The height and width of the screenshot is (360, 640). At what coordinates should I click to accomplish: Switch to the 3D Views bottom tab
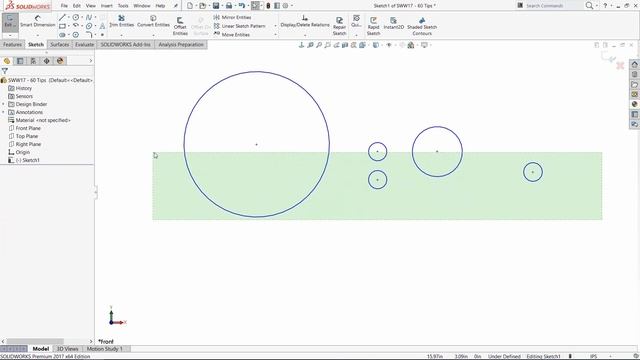[x=67, y=349]
